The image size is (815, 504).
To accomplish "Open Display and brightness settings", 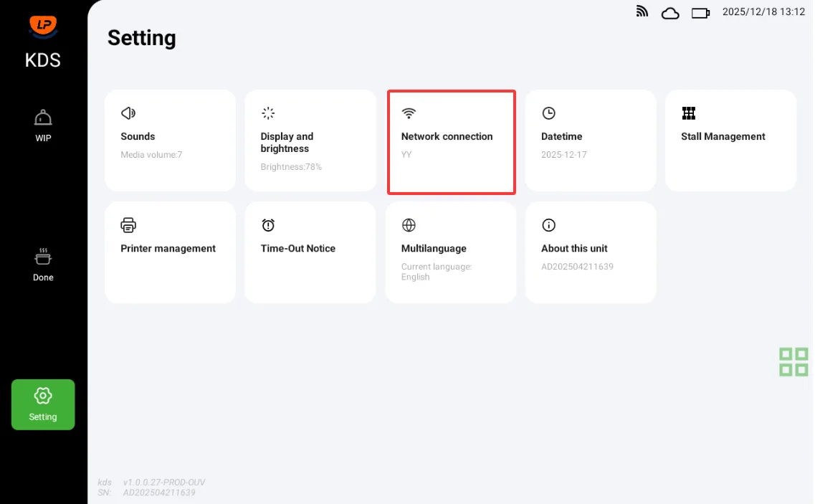I will point(310,141).
